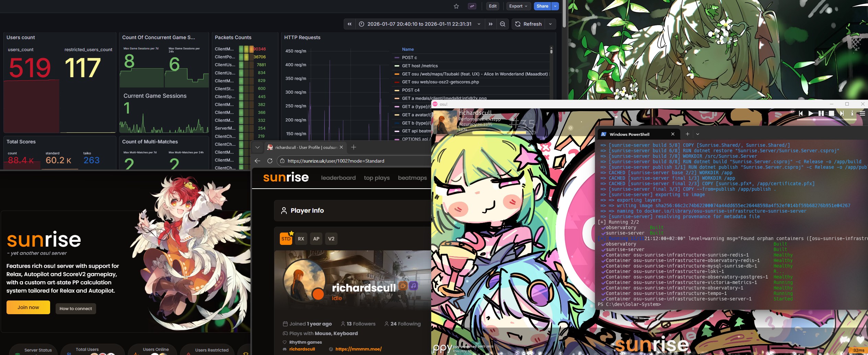Toggle the medals client legend series

444,98
